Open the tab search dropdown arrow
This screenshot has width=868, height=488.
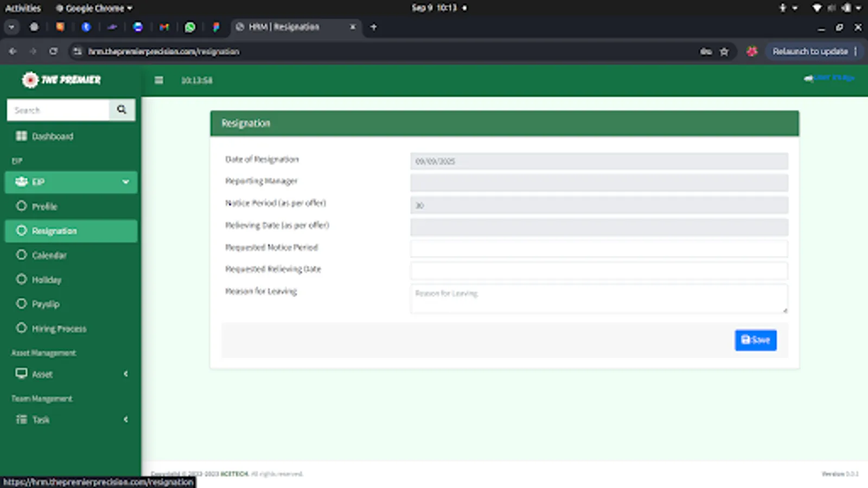11,27
